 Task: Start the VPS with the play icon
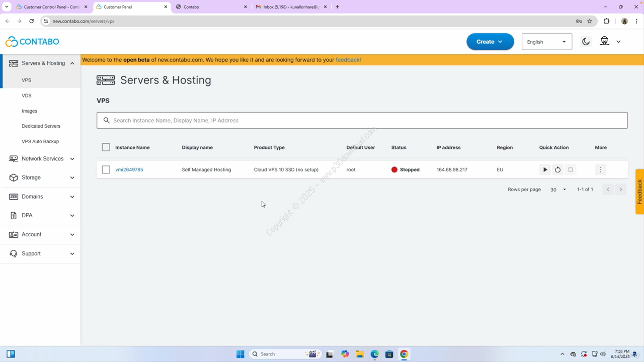pos(545,170)
